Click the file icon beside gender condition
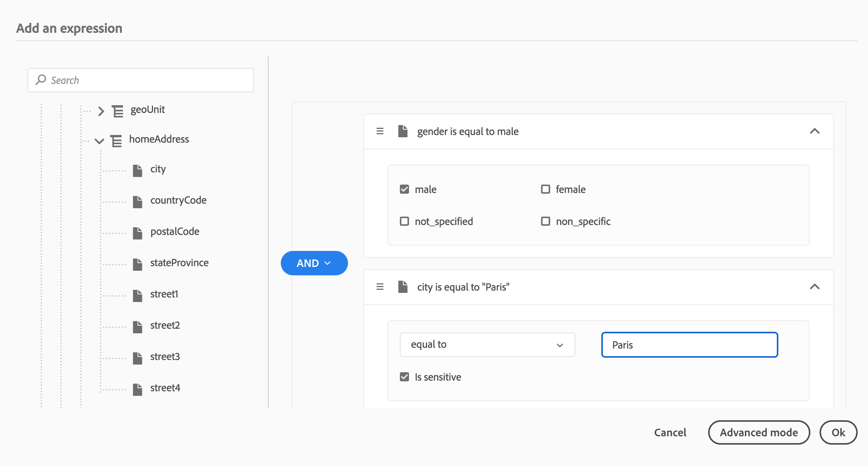The image size is (868, 466). pos(403,131)
